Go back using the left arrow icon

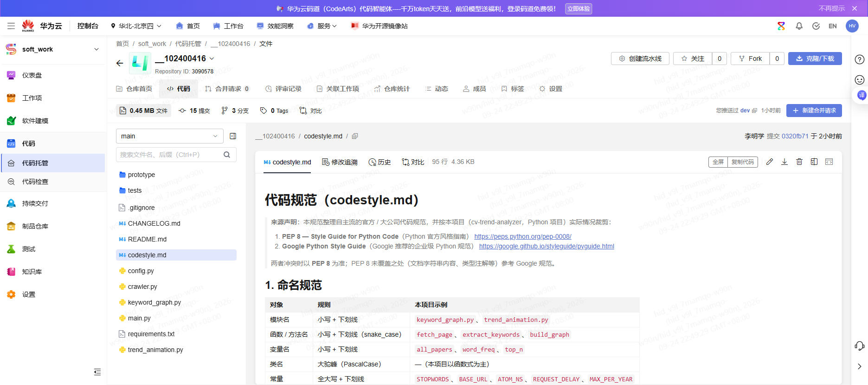point(120,63)
